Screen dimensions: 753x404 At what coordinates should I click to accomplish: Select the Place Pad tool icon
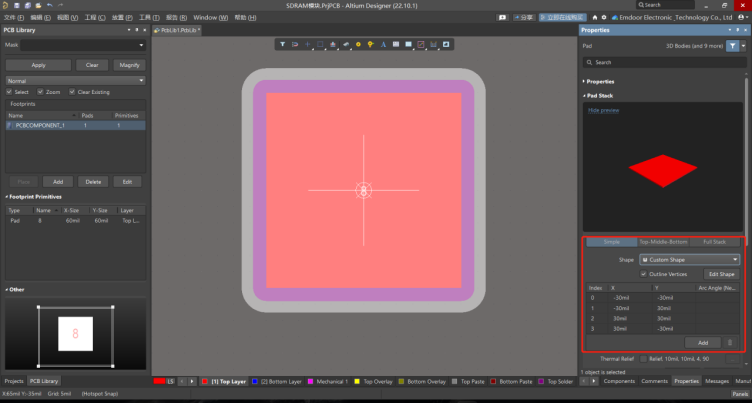[x=358, y=44]
